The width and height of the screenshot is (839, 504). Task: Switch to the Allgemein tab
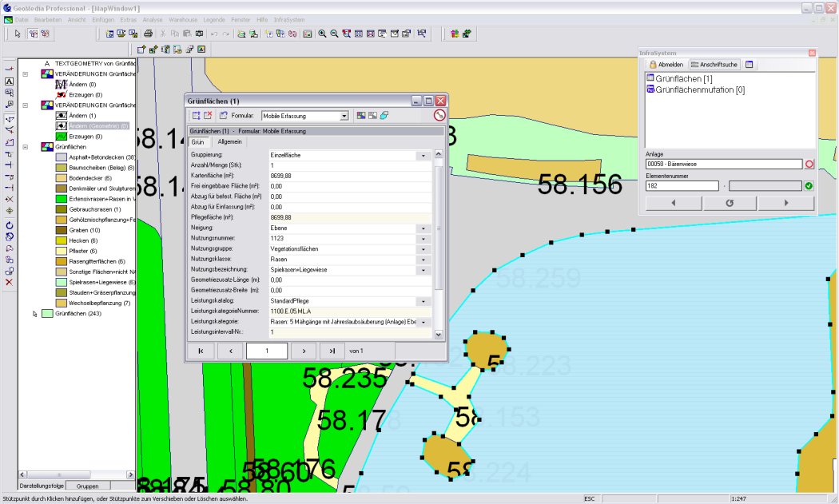pyautogui.click(x=230, y=141)
